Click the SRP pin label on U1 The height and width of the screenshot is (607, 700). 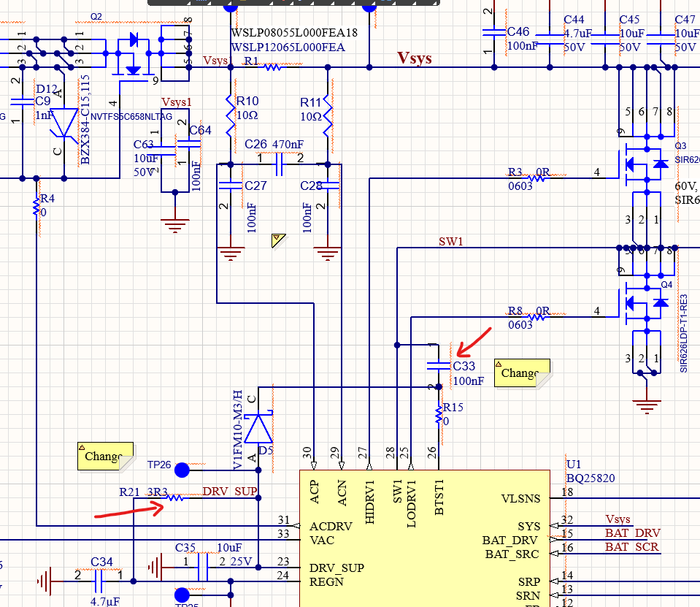click(x=529, y=581)
